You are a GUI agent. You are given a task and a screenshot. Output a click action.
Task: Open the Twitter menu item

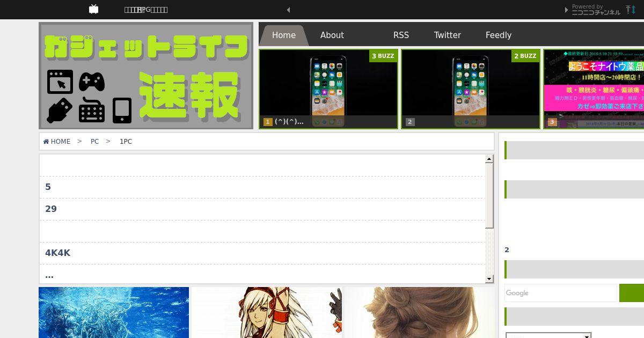[448, 35]
